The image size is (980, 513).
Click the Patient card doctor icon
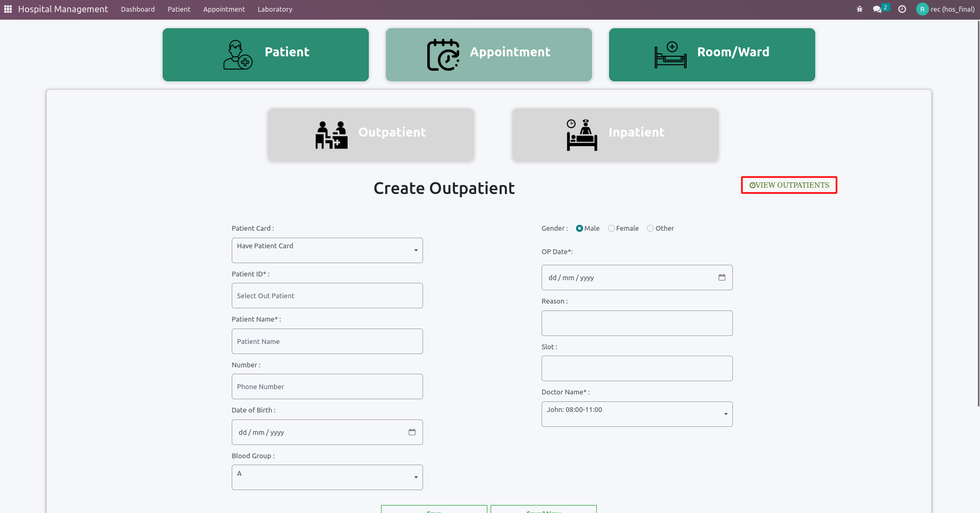238,55
